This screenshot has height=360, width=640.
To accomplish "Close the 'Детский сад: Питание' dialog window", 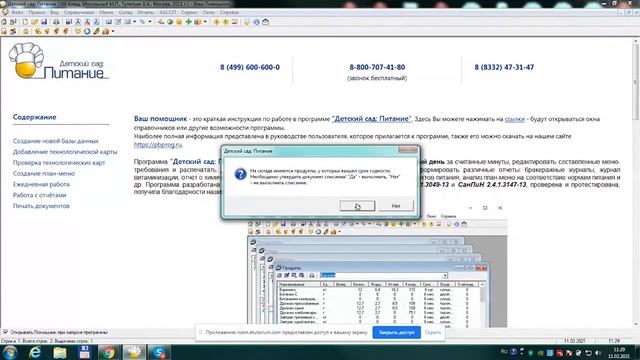I will [x=408, y=151].
